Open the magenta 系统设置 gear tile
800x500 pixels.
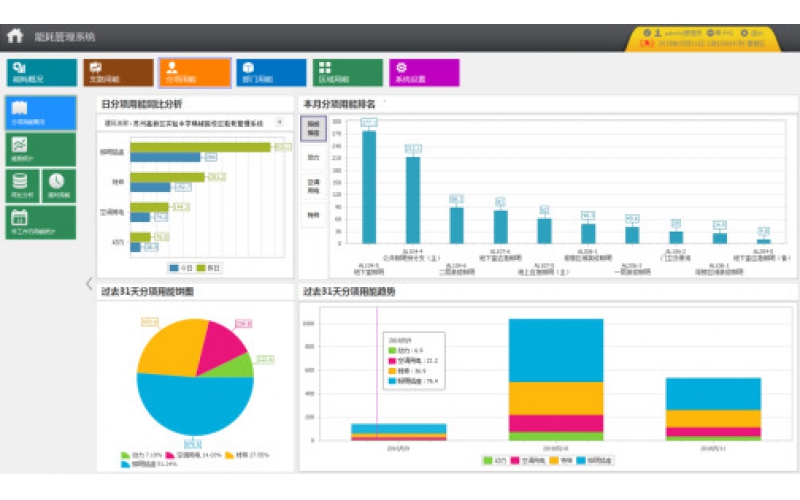pos(424,72)
